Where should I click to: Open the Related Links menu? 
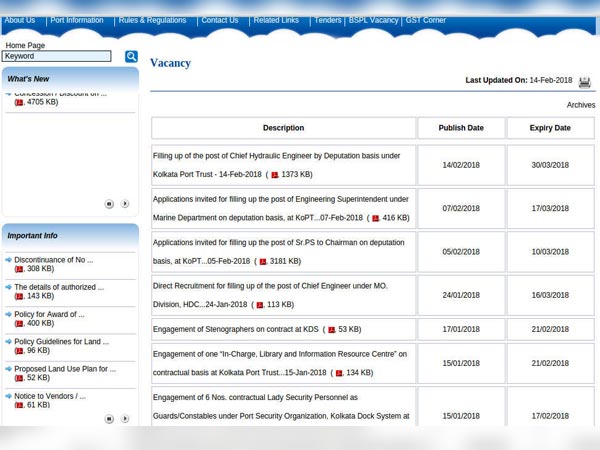pyautogui.click(x=276, y=20)
